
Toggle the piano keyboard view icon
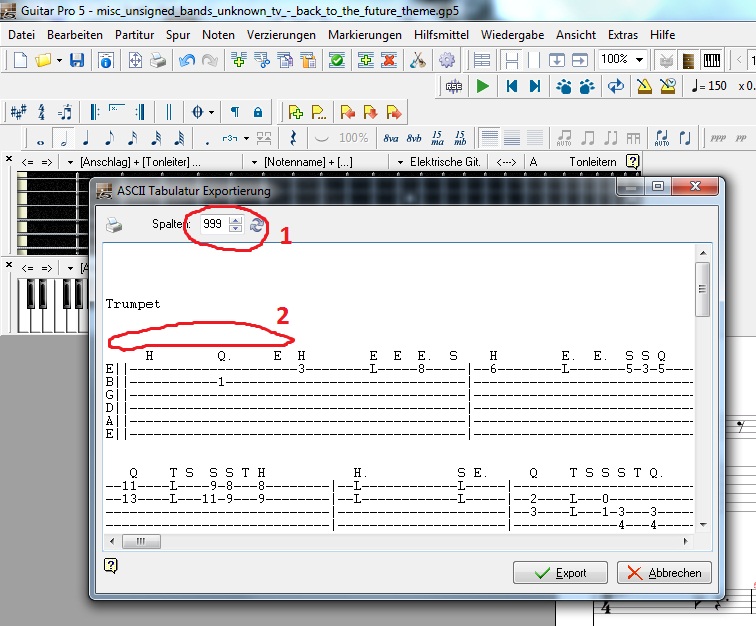point(712,60)
